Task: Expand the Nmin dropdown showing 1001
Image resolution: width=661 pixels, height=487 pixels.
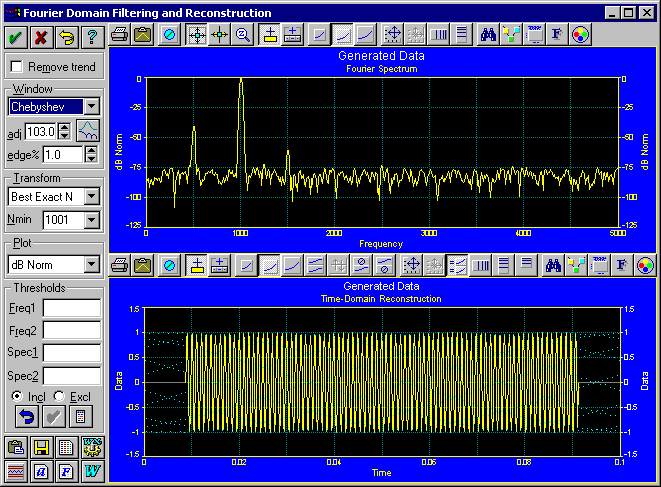Action: (91, 220)
